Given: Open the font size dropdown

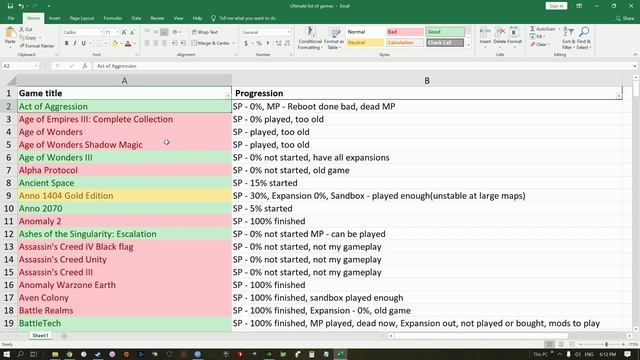Looking at the screenshot, I should click(118, 32).
